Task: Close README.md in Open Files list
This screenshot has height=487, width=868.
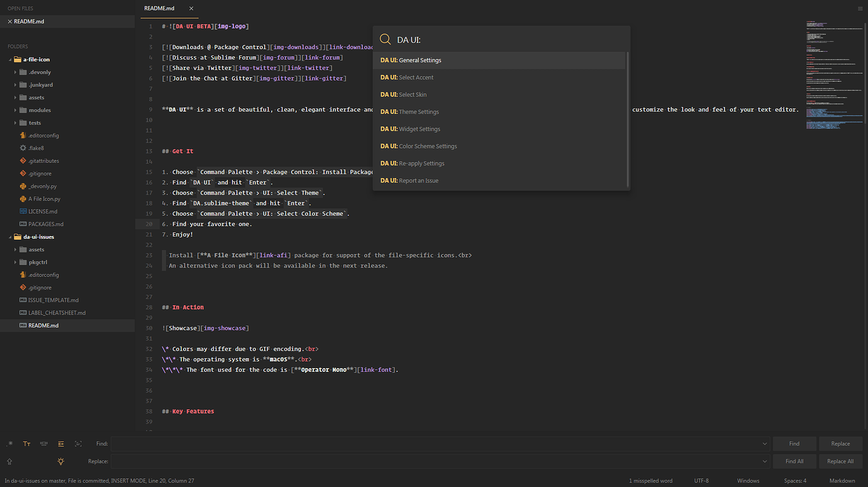Action: [x=9, y=21]
